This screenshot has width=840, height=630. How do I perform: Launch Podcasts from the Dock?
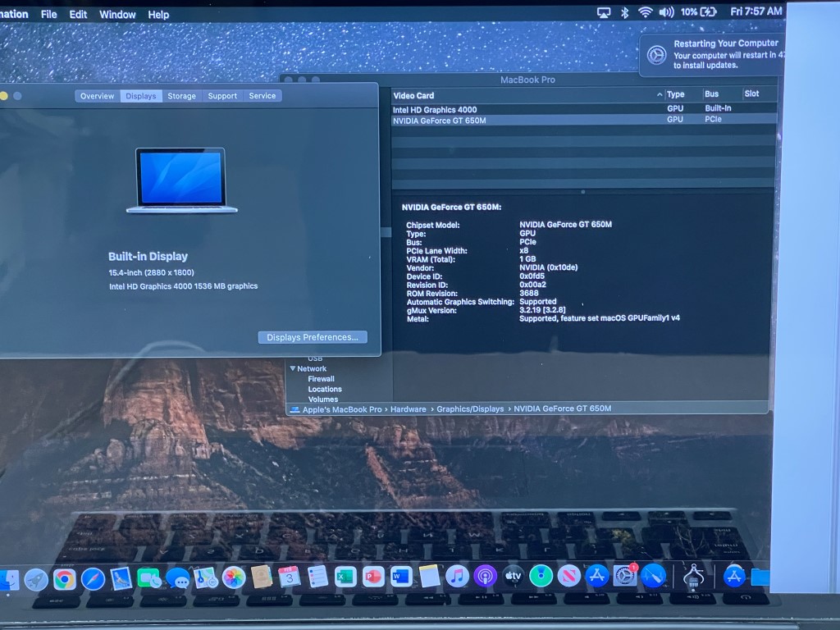[x=485, y=577]
